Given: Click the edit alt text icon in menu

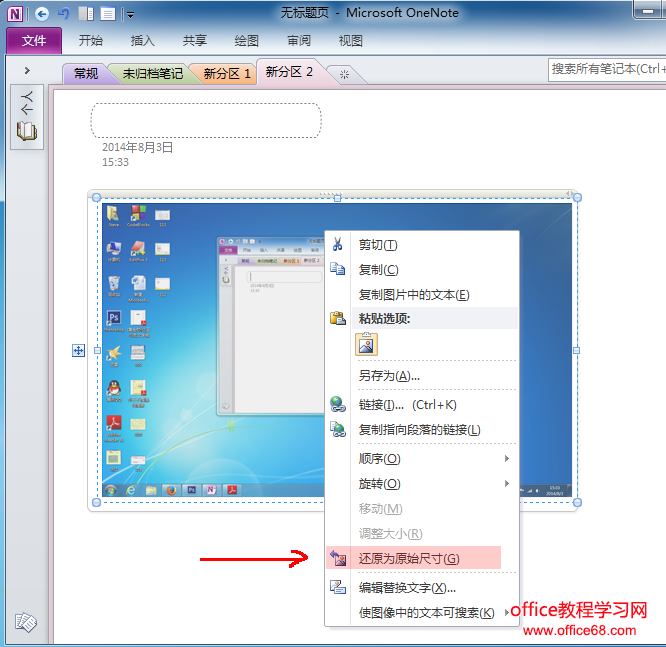Looking at the screenshot, I should pos(338,587).
